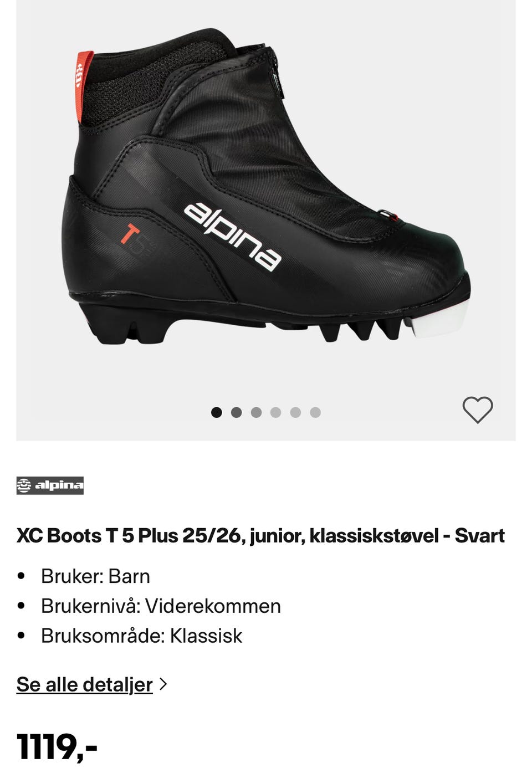Image resolution: width=532 pixels, height=773 pixels.
Task: Click the alpina text on boot
Action: click(233, 237)
